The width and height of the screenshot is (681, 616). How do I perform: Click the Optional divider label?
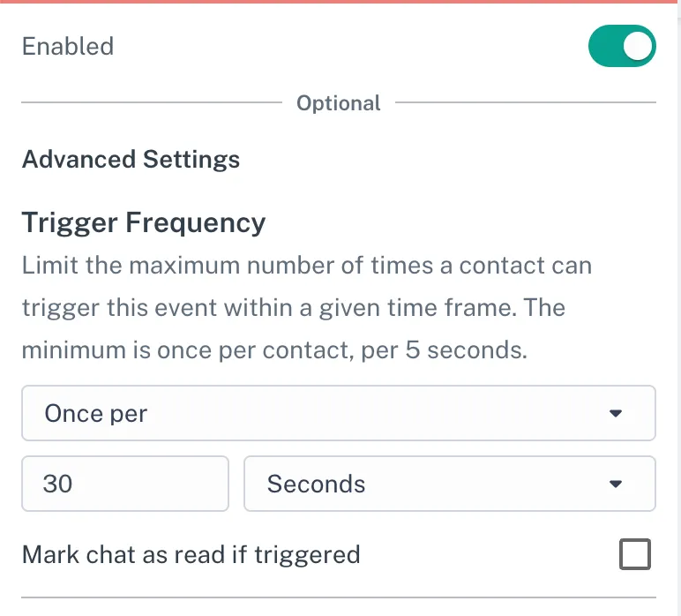(x=339, y=103)
